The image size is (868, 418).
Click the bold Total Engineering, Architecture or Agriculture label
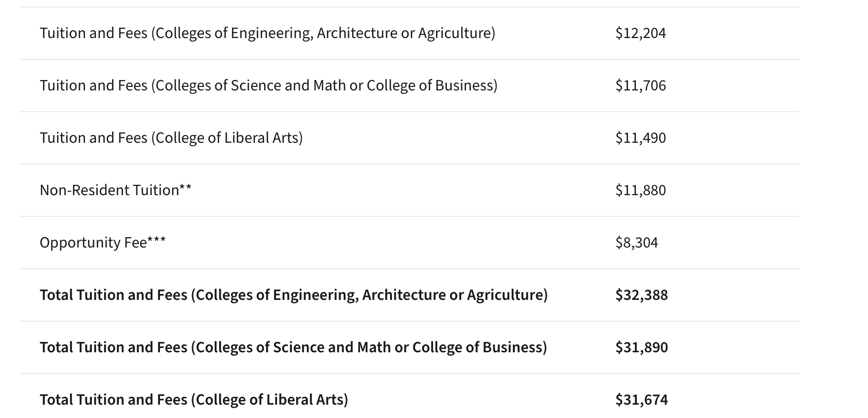point(293,295)
